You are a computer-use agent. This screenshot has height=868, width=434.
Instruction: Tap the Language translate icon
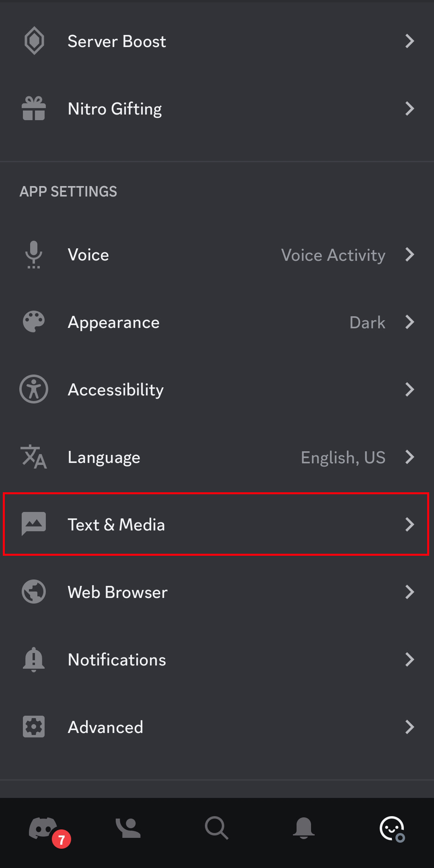(34, 457)
